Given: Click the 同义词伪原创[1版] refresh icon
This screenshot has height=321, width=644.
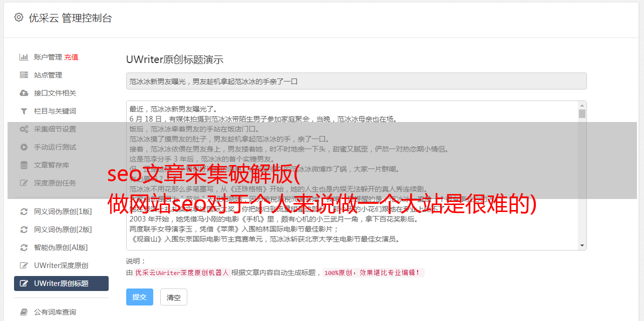Looking at the screenshot, I should [24, 211].
